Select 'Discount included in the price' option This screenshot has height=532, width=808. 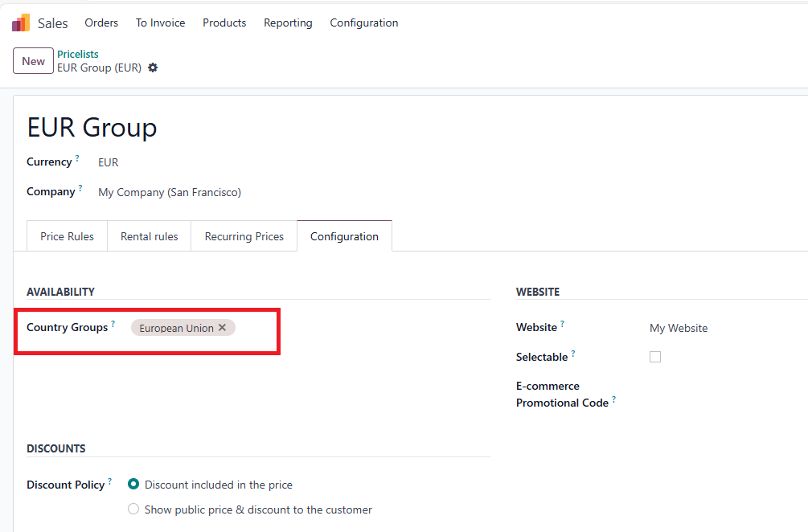[134, 485]
